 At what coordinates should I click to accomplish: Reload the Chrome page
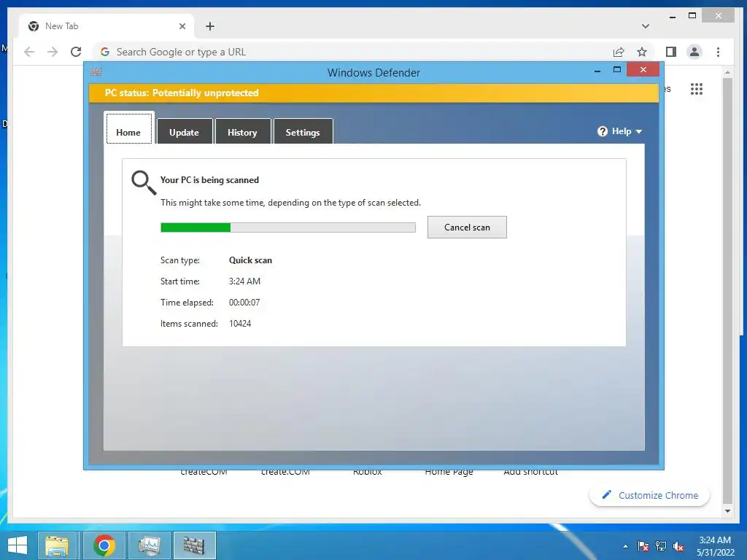[76, 52]
